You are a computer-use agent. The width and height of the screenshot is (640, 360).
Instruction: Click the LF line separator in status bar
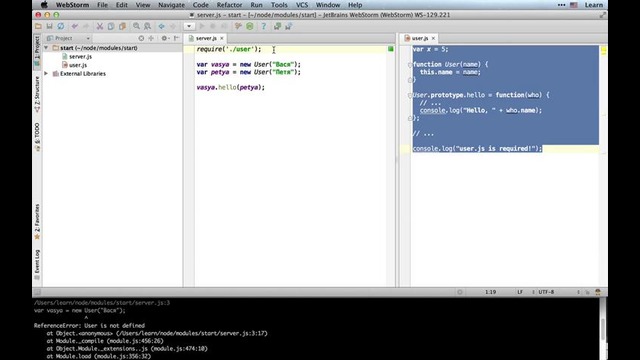(520, 292)
